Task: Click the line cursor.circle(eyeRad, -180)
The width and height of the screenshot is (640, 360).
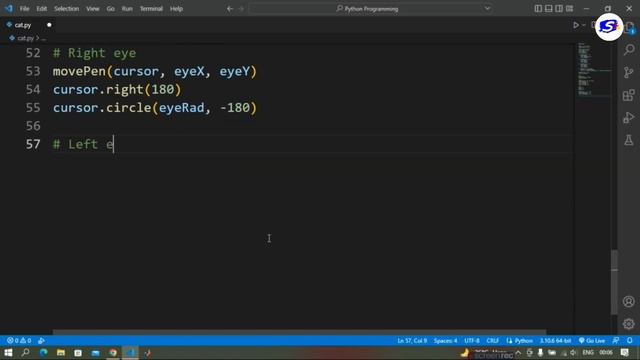Action: point(155,108)
